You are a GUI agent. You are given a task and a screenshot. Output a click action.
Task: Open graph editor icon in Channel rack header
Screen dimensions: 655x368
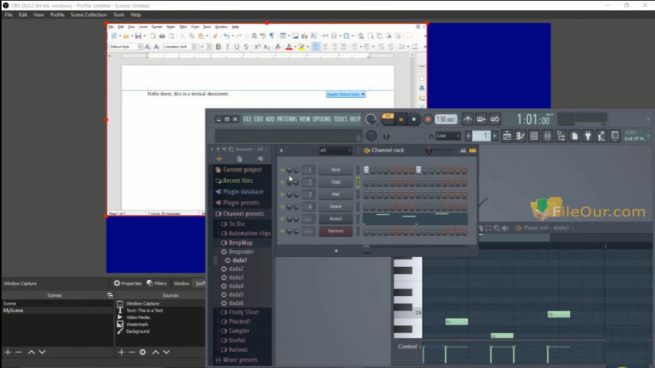click(463, 150)
